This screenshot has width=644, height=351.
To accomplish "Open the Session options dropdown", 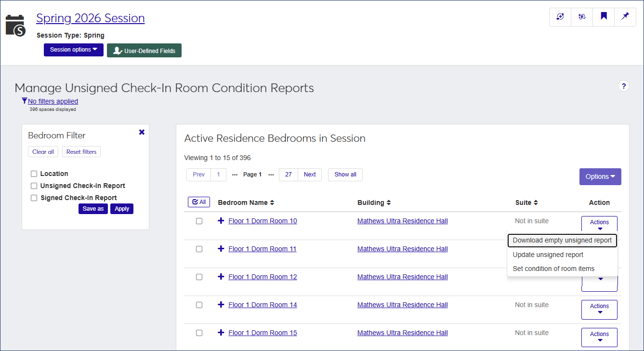I will [x=73, y=50].
